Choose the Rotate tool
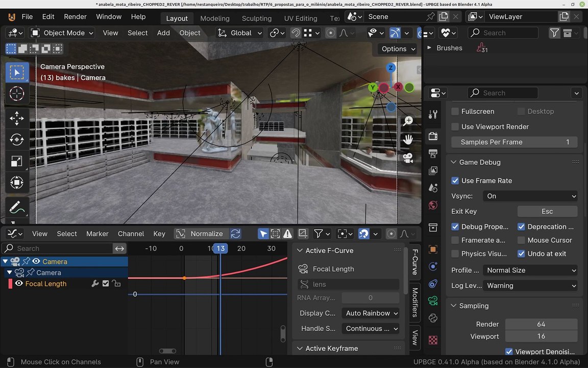The image size is (588, 368). [x=17, y=140]
